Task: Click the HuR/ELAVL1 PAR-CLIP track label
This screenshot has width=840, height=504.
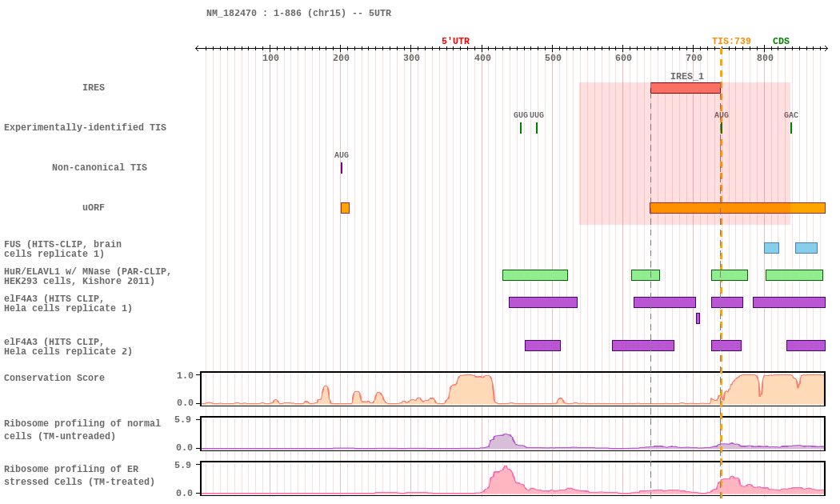Action: coord(87,276)
